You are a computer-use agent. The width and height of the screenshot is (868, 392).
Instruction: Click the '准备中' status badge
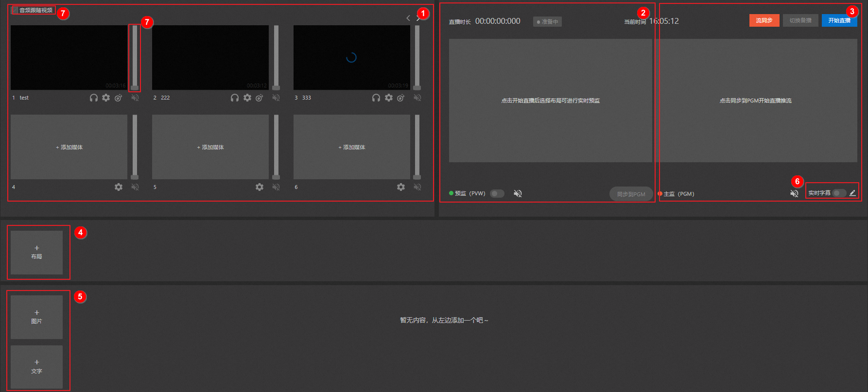547,22
